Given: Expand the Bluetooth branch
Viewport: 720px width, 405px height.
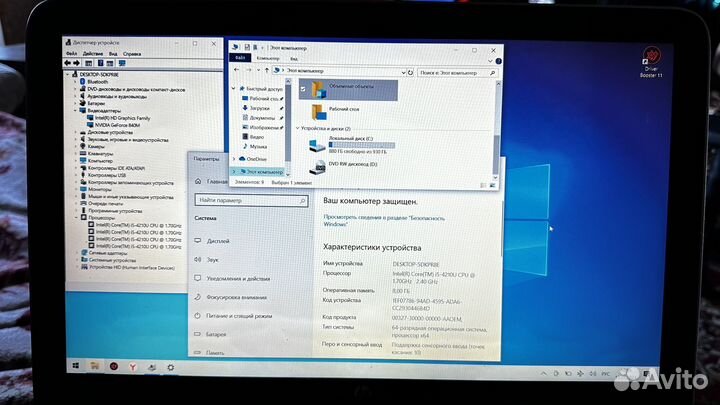Looking at the screenshot, I should tap(76, 82).
